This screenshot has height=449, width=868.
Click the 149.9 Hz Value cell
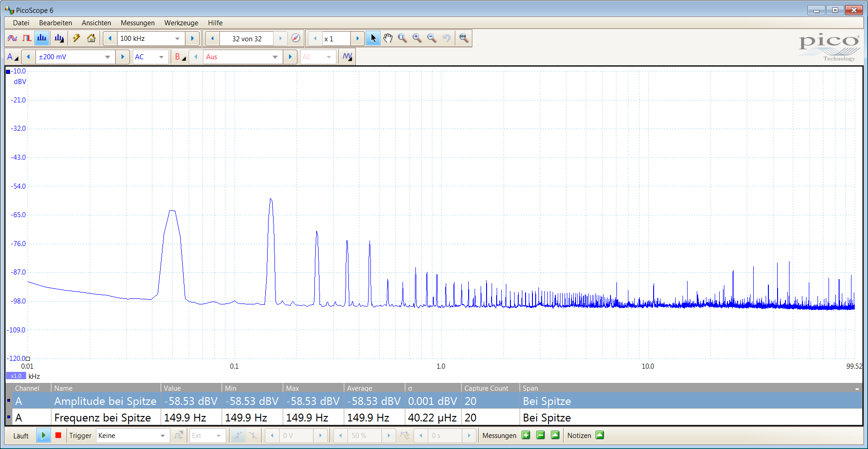pos(191,418)
